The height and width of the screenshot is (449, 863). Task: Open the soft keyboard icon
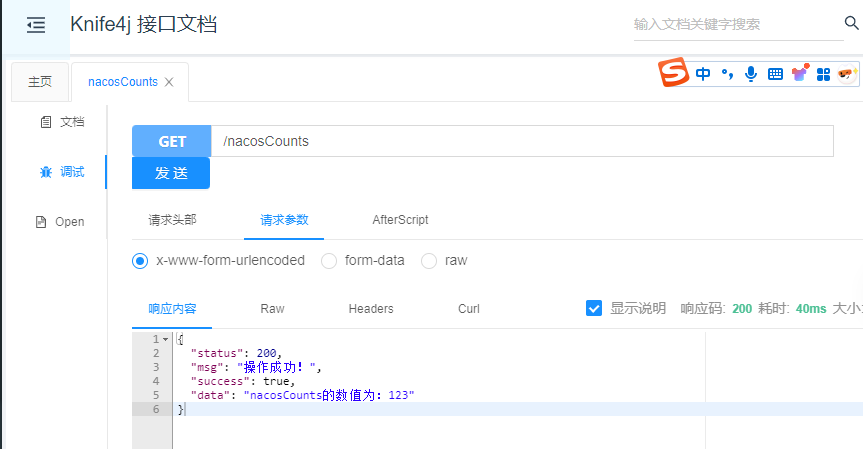(x=775, y=74)
